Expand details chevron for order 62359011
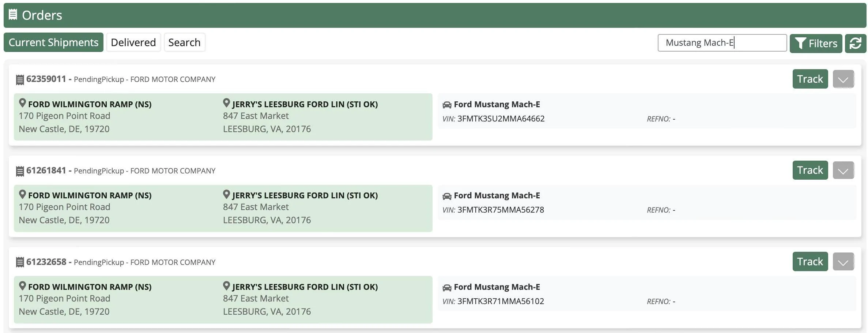Screen dimensions: 868x333 tap(843, 79)
